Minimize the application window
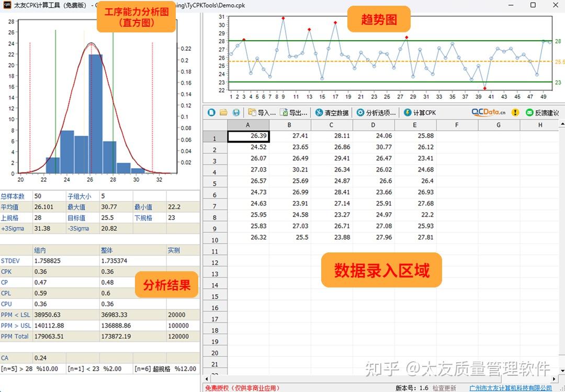Image resolution: width=565 pixels, height=392 pixels. pyautogui.click(x=511, y=5)
